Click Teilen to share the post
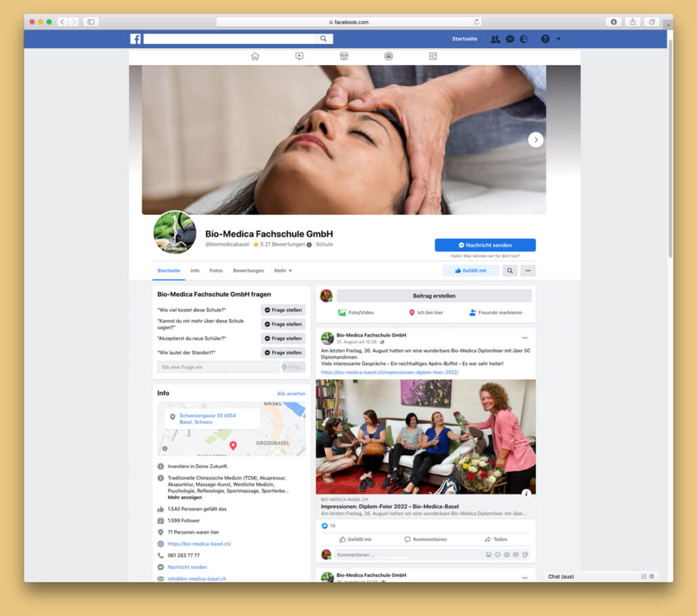Image resolution: width=697 pixels, height=616 pixels. coord(495,539)
